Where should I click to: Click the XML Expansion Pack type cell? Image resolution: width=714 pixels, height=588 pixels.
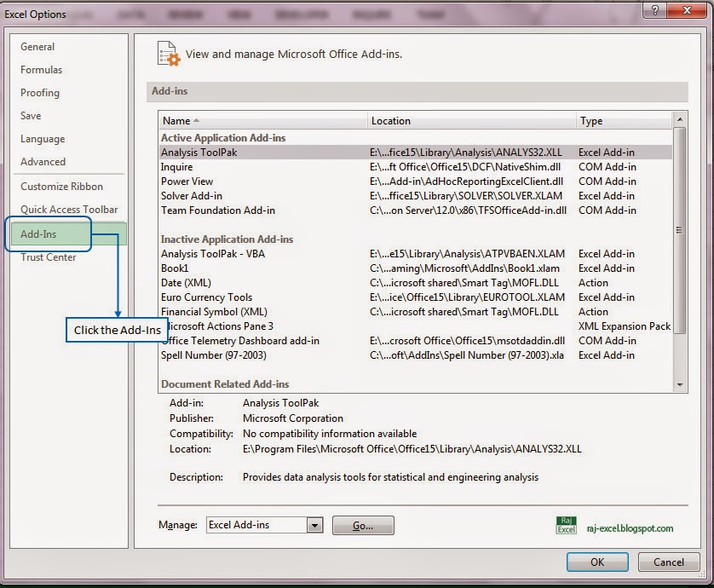tap(625, 326)
